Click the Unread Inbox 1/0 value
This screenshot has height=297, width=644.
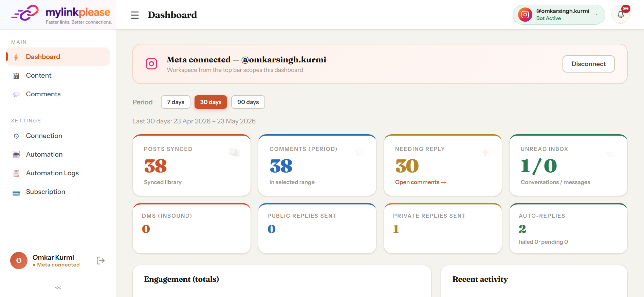539,166
